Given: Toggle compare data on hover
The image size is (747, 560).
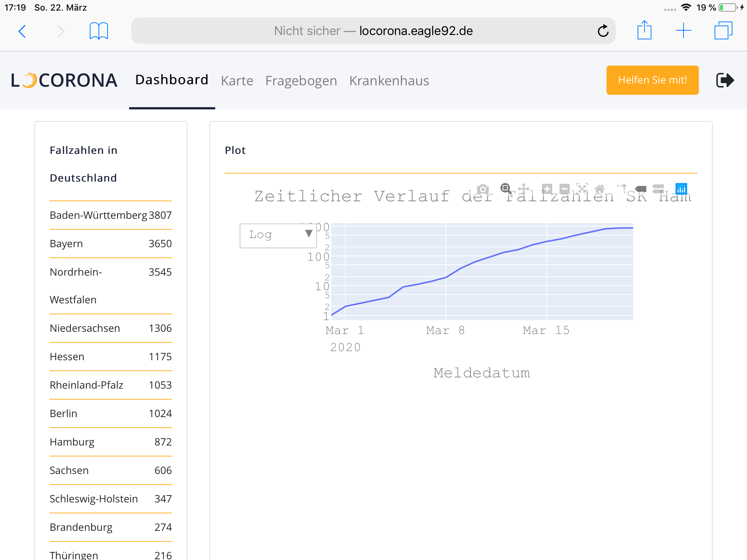Looking at the screenshot, I should (658, 188).
